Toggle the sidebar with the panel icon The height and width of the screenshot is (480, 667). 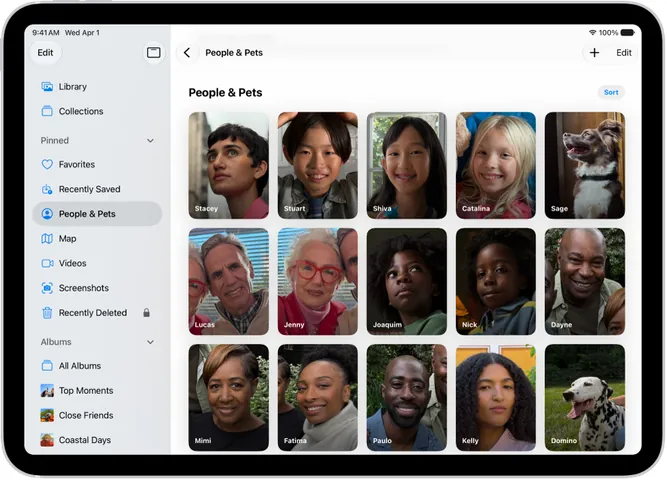(x=154, y=53)
